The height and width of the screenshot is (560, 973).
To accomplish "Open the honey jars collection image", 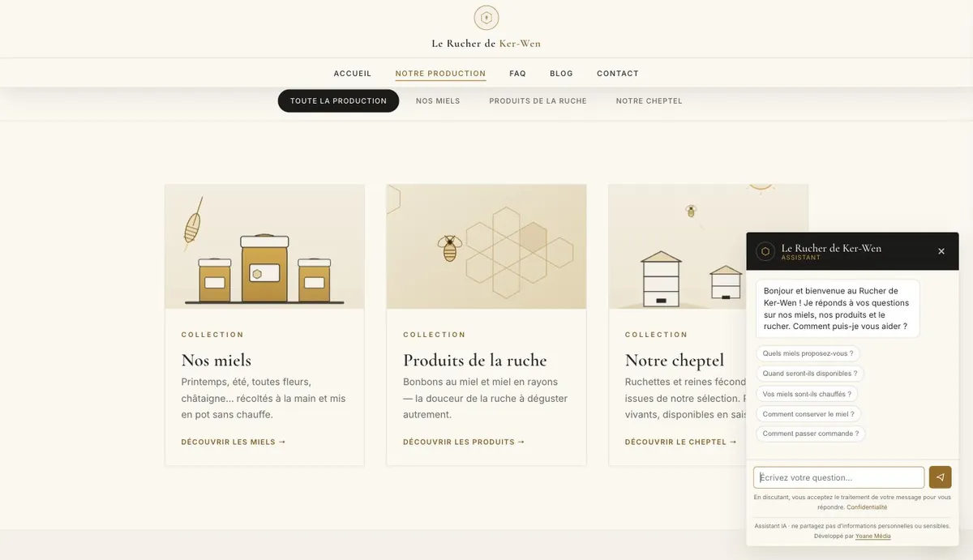I will 264,246.
